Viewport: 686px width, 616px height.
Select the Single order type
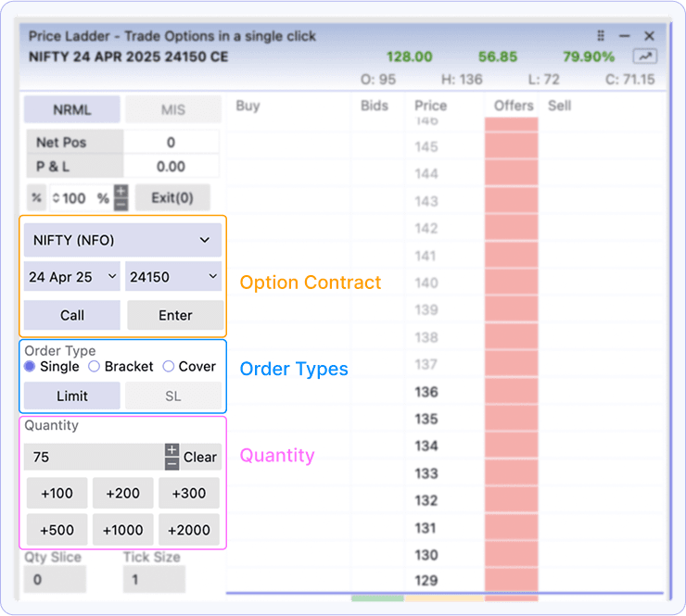[30, 367]
